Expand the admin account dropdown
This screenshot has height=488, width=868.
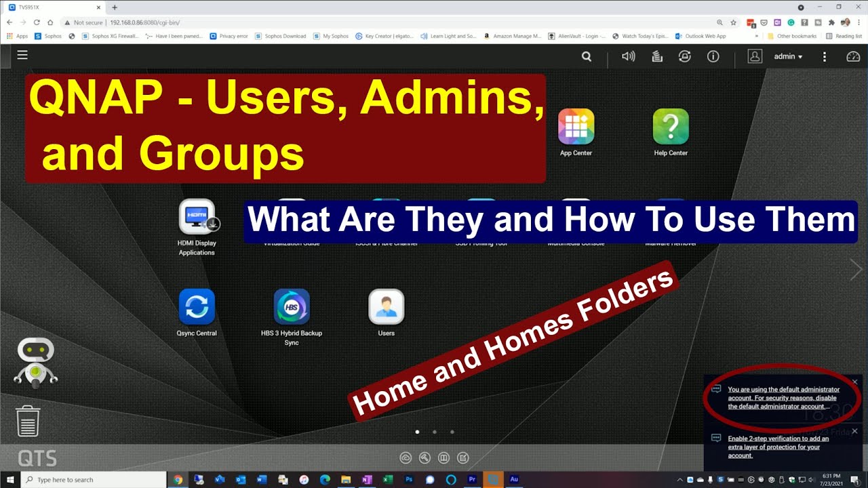click(788, 57)
